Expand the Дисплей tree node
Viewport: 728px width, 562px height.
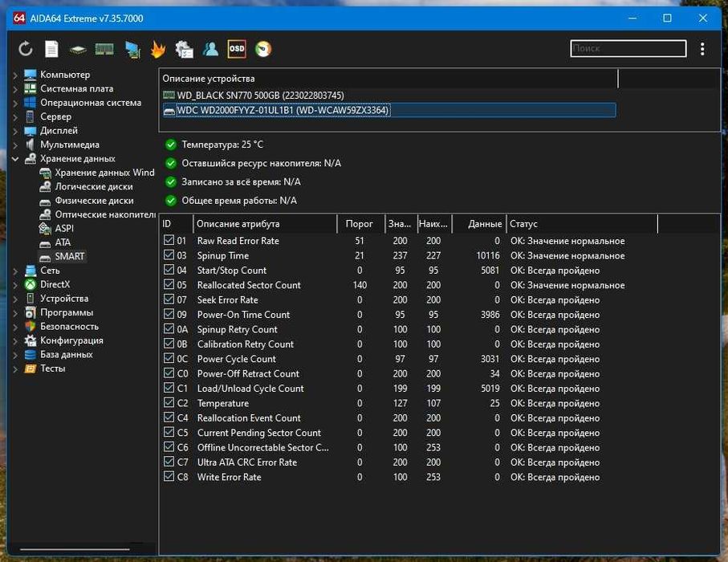15,131
